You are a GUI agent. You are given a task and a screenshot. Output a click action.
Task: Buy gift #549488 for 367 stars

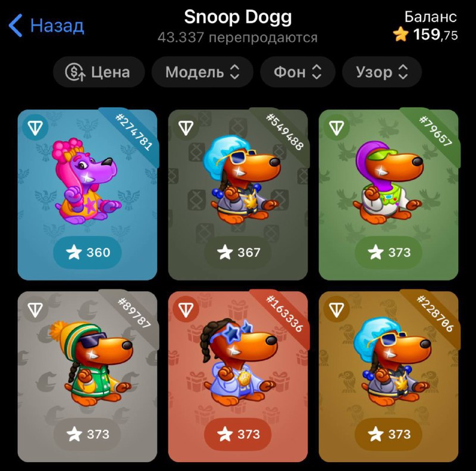(239, 252)
